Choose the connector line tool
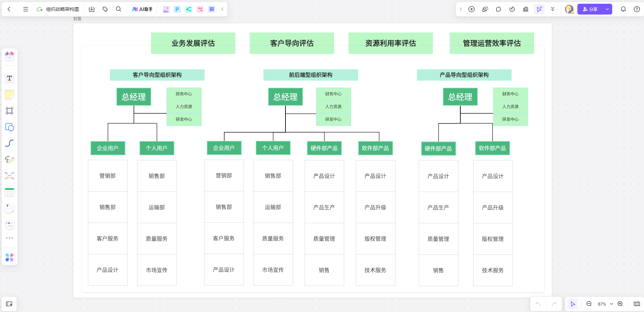The image size is (644, 312). point(9,143)
